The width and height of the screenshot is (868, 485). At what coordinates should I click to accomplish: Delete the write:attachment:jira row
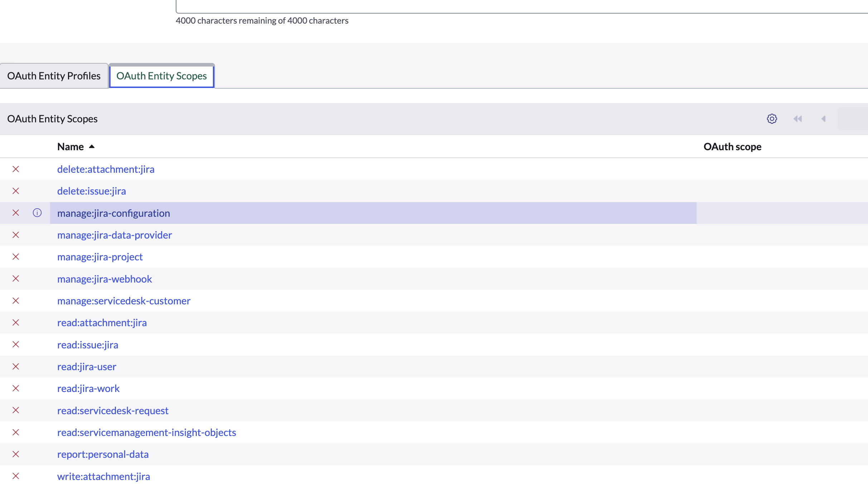[16, 476]
